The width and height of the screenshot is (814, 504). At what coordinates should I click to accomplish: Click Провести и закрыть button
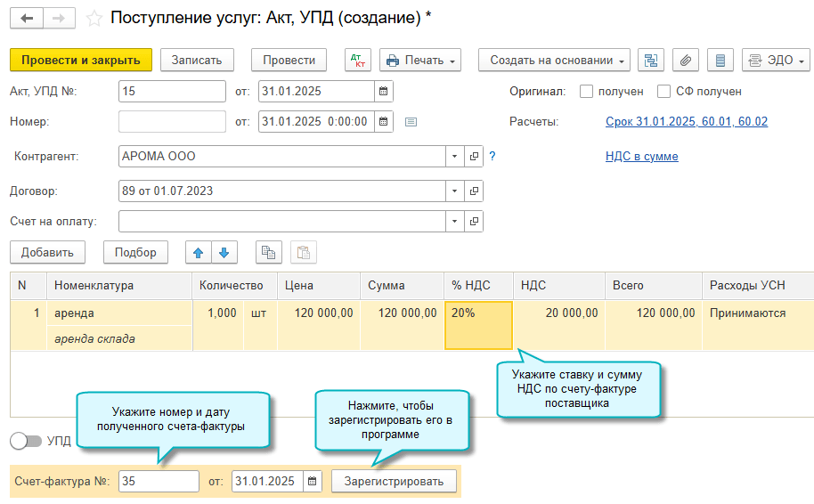(x=81, y=61)
